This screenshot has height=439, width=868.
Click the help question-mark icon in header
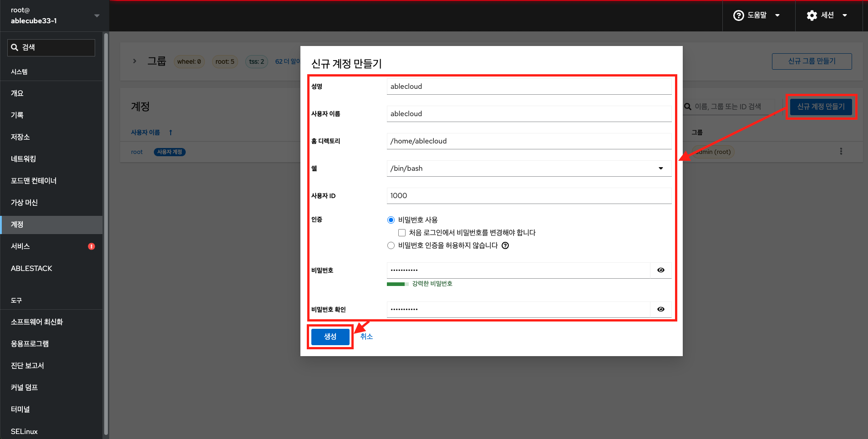738,15
